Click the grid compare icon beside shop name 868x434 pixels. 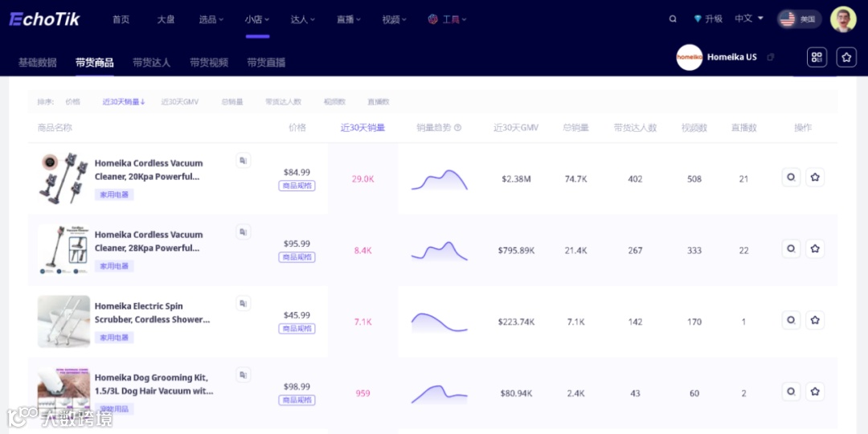coord(817,57)
